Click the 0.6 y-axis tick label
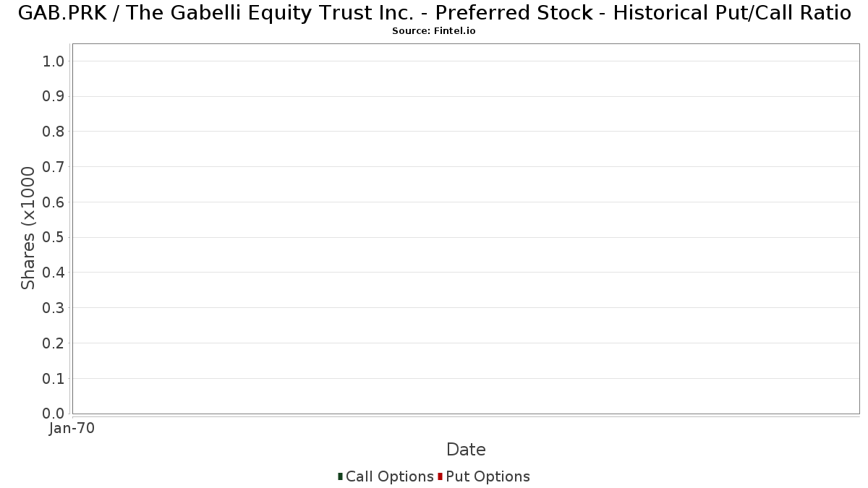Image resolution: width=868 pixels, height=488 pixels. tap(54, 202)
